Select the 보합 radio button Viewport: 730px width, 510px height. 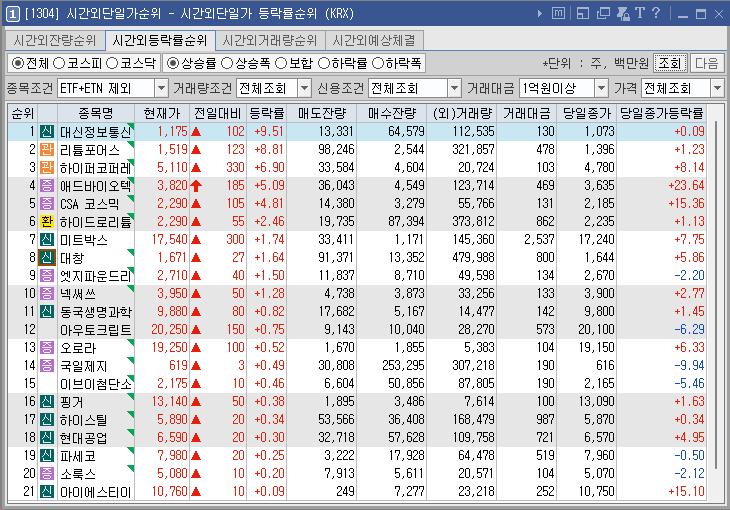(x=281, y=63)
